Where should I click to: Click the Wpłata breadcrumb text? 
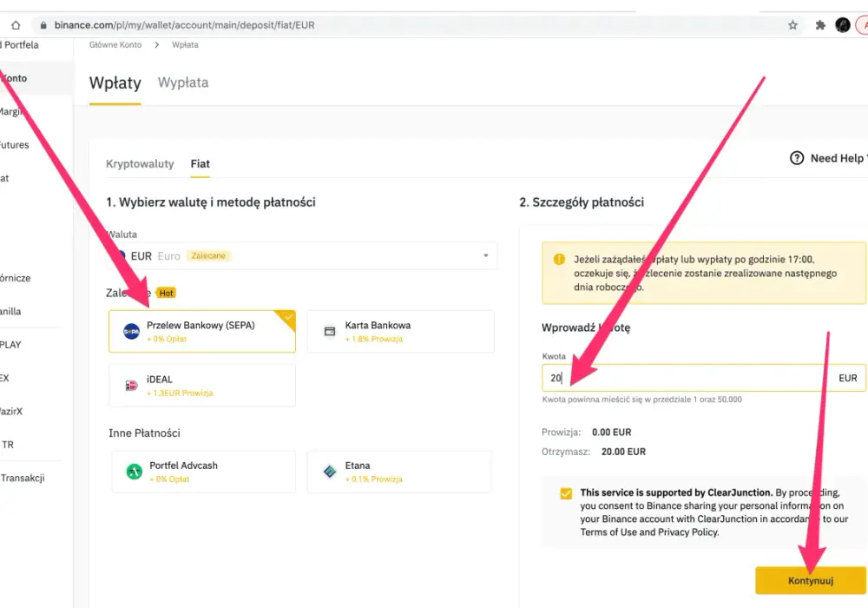point(185,45)
